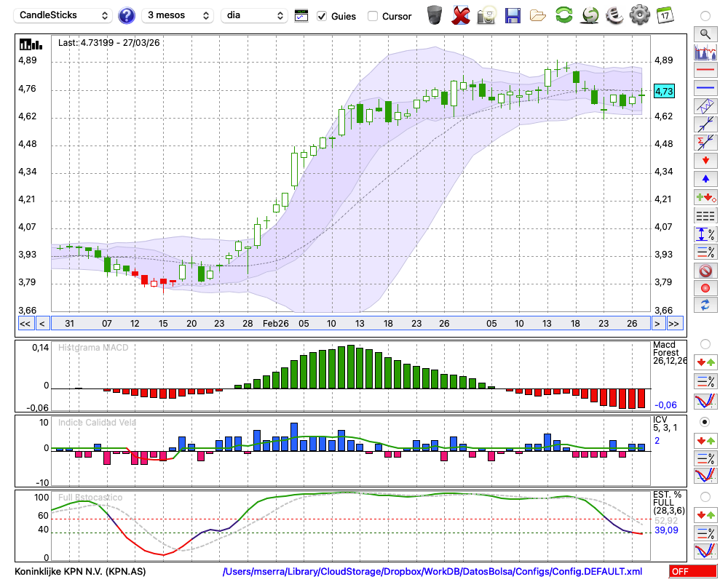Click the date timeline scroll bar
The image size is (728, 582).
point(349,324)
